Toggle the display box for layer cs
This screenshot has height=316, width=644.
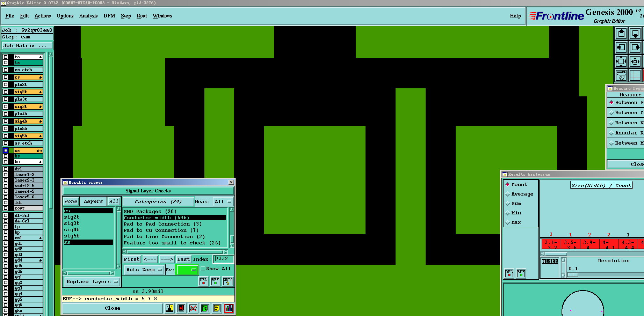6,77
